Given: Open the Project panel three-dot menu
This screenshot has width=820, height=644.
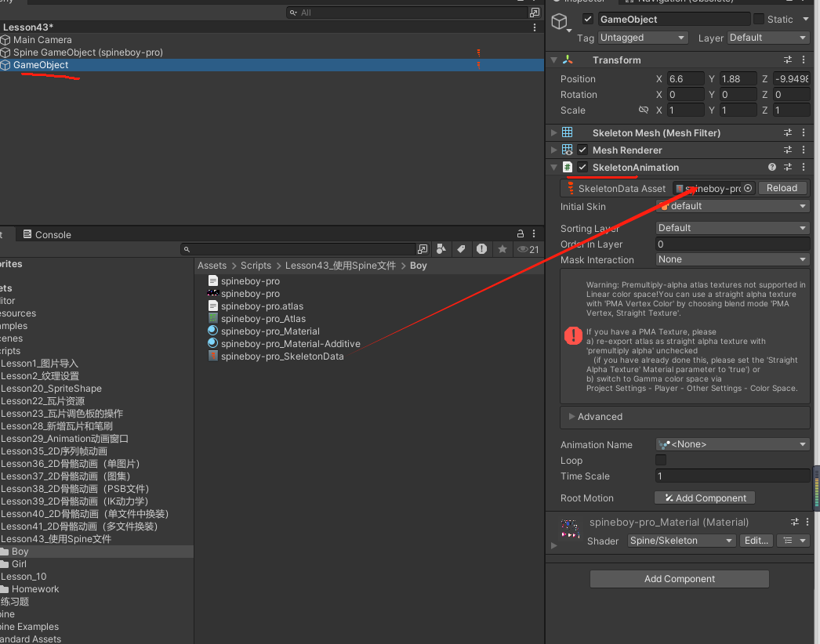Looking at the screenshot, I should tap(534, 233).
